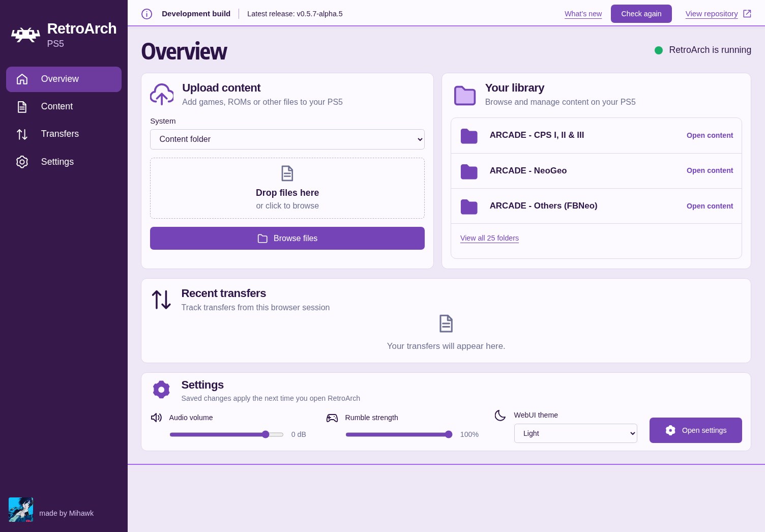
Task: Click the 'Latest release: v0.5.7-alpha.5' text
Action: pyautogui.click(x=295, y=14)
